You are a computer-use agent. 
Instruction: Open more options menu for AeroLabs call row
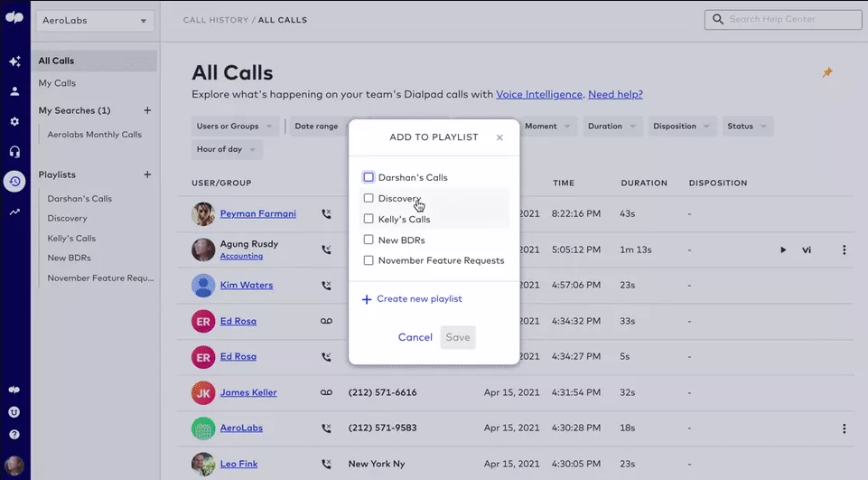point(844,428)
